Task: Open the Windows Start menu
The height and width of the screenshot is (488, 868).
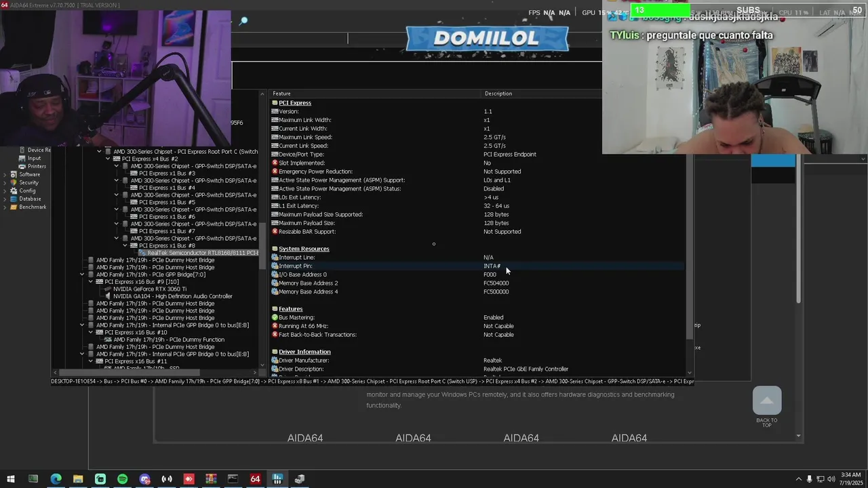Action: click(11, 479)
